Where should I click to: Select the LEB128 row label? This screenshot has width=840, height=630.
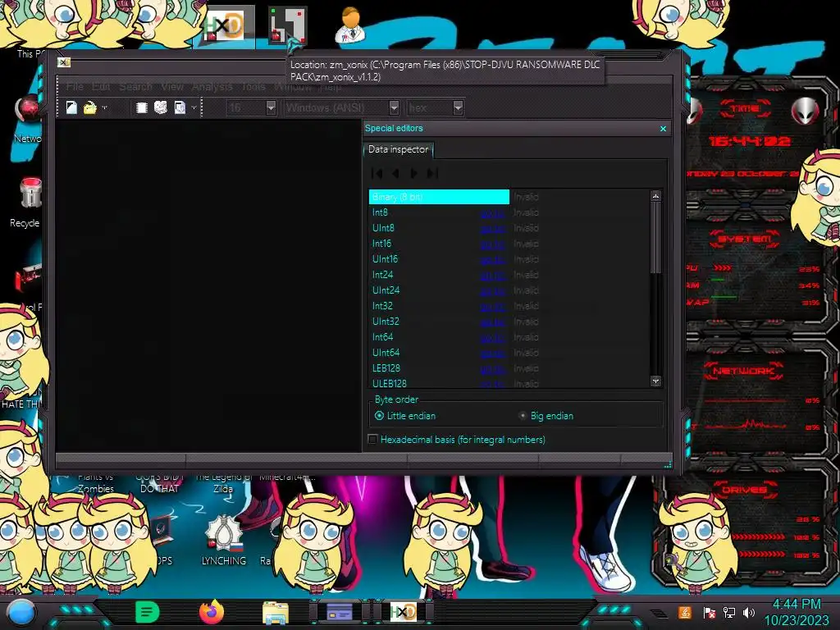pyautogui.click(x=386, y=368)
